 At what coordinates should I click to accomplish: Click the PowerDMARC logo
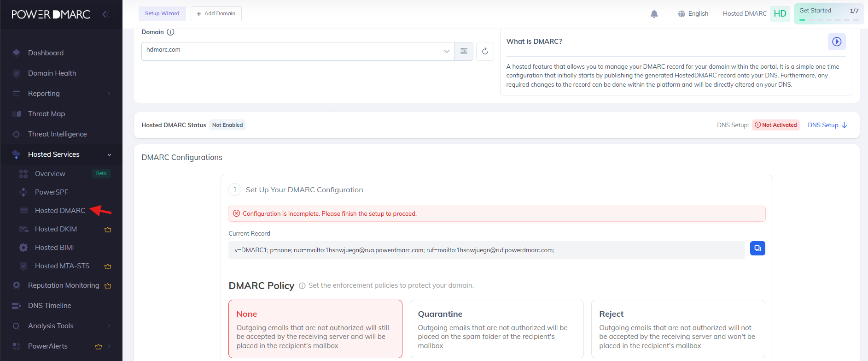pyautogui.click(x=51, y=14)
